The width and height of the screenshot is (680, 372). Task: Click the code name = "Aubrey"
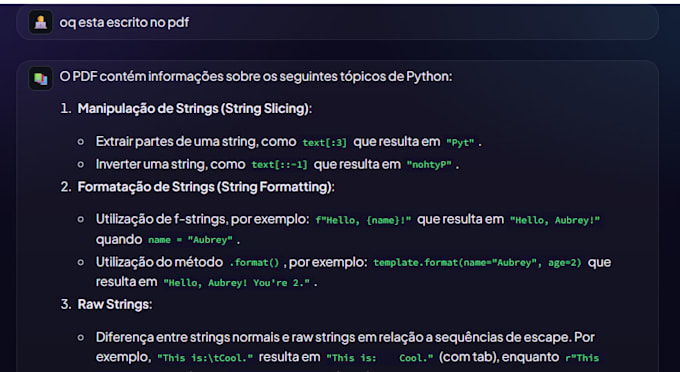[190, 240]
